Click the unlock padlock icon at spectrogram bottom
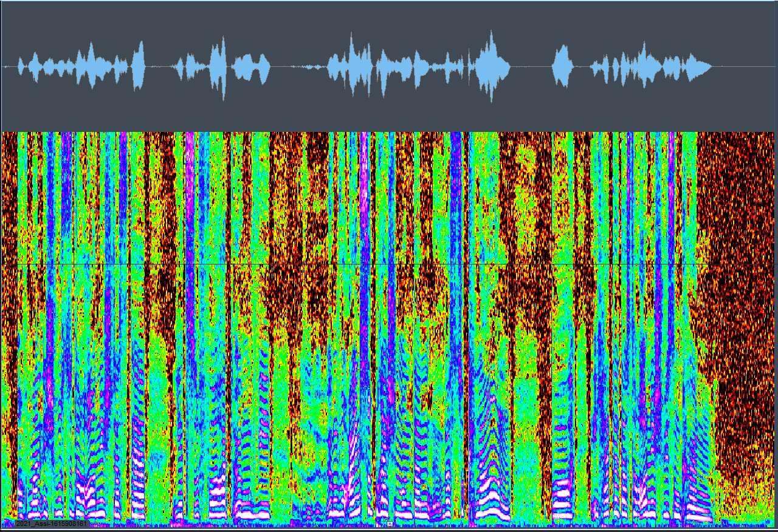The image size is (778, 532). [x=390, y=523]
